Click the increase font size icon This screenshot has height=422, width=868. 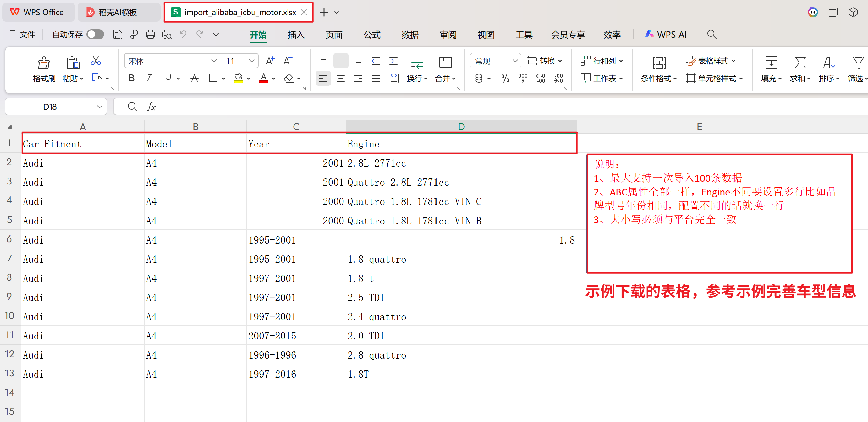270,61
